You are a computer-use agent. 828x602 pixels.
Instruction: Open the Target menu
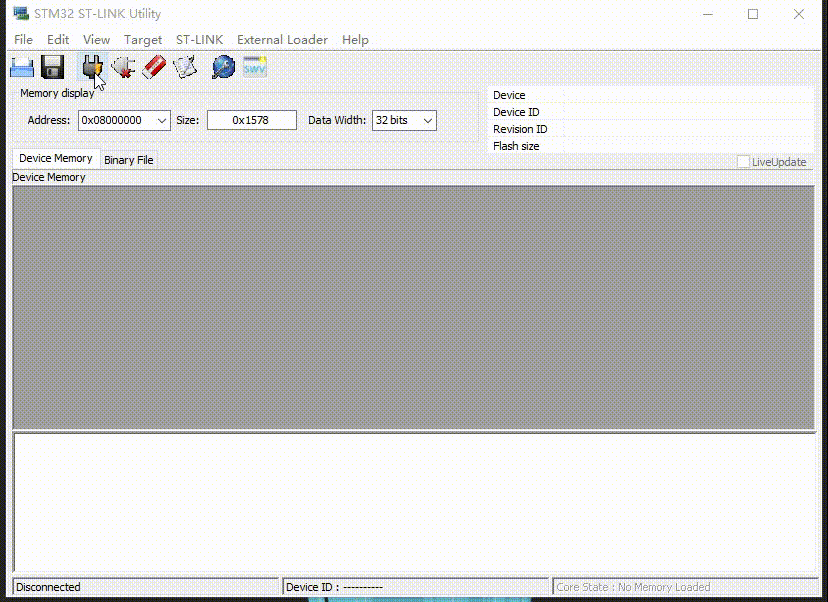tap(143, 40)
